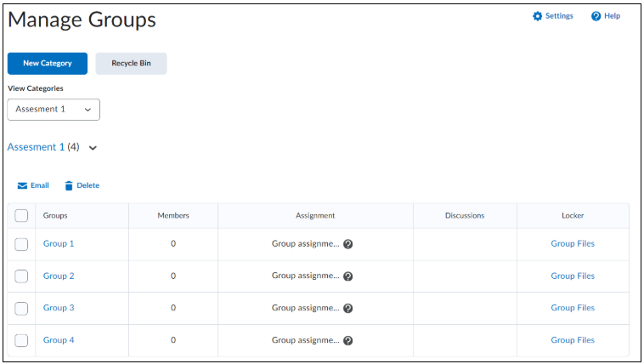This screenshot has width=644, height=364.
Task: Open Group 2 assignment help icon
Action: pyautogui.click(x=347, y=276)
